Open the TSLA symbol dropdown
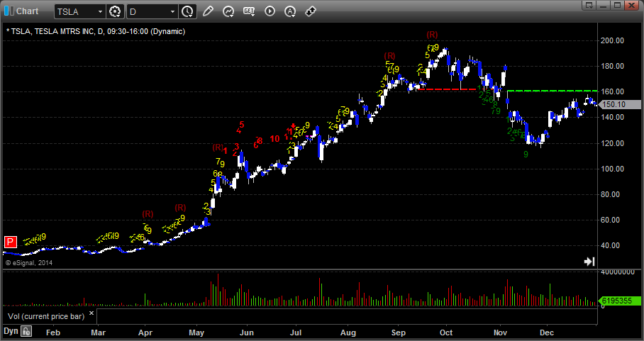This screenshot has width=644, height=341. [100, 12]
